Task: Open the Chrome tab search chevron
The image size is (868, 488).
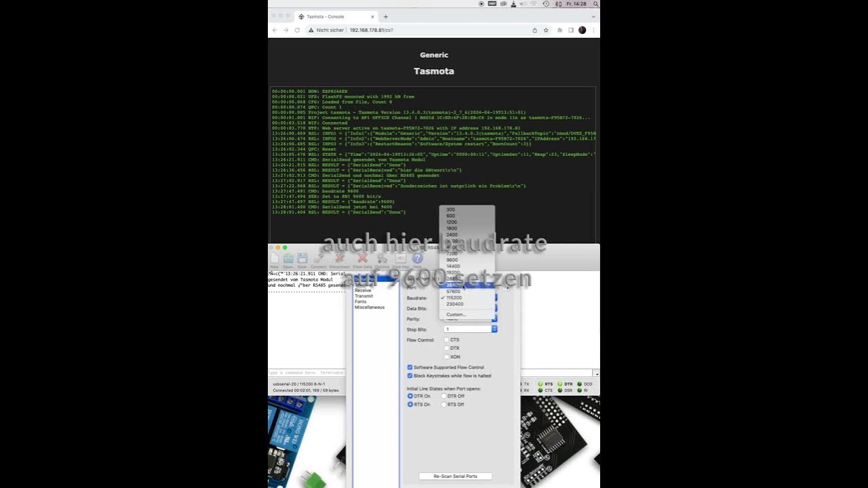Action: [x=593, y=16]
